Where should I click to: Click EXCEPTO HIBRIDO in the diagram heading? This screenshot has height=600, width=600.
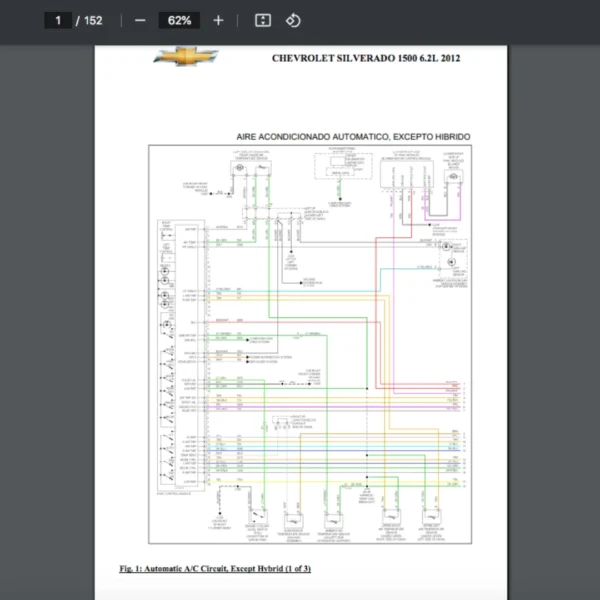click(430, 136)
